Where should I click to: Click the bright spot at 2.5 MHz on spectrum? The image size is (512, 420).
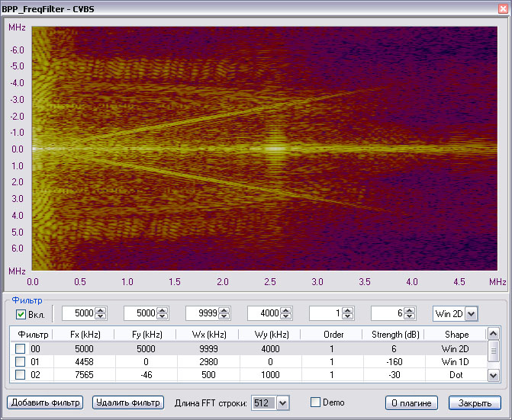pos(275,149)
